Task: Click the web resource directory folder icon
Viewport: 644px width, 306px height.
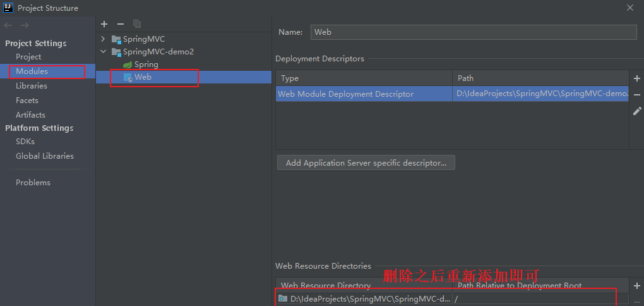Action: [x=283, y=298]
